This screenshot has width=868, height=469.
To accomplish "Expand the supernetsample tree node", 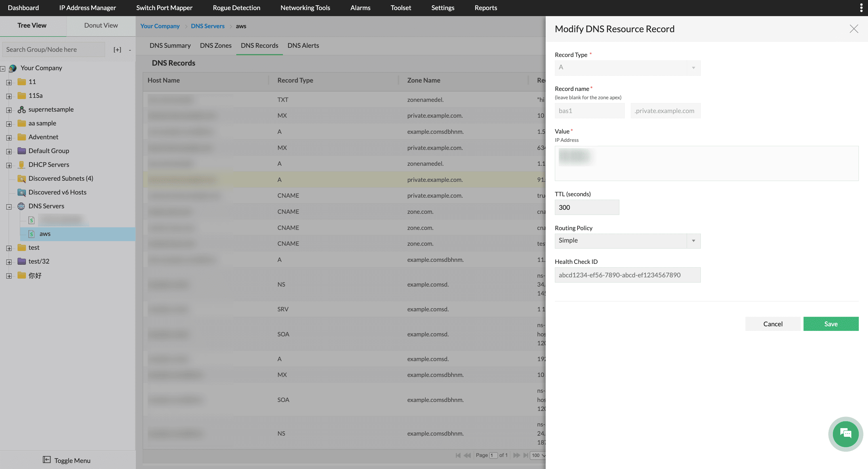I will (x=9, y=110).
